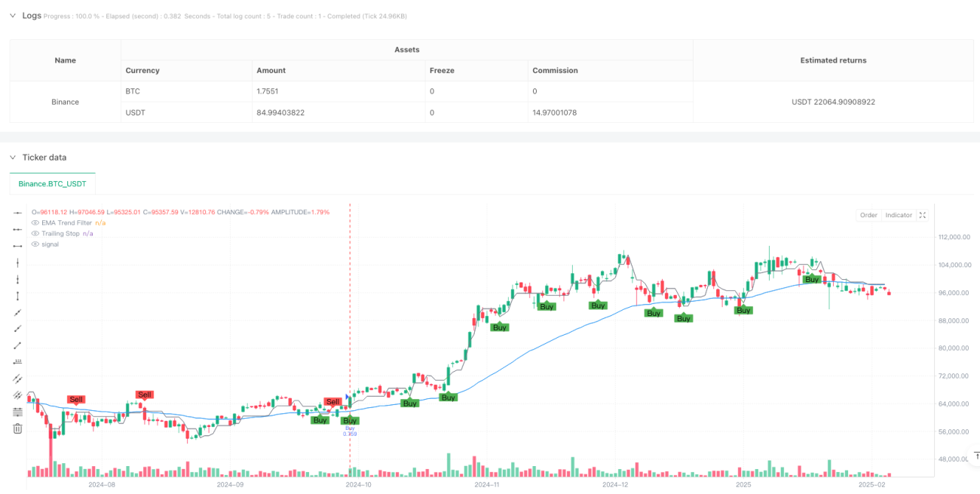The image size is (980, 494).
Task: Click the blue Buy order marker near 2024-10
Action: (x=348, y=397)
